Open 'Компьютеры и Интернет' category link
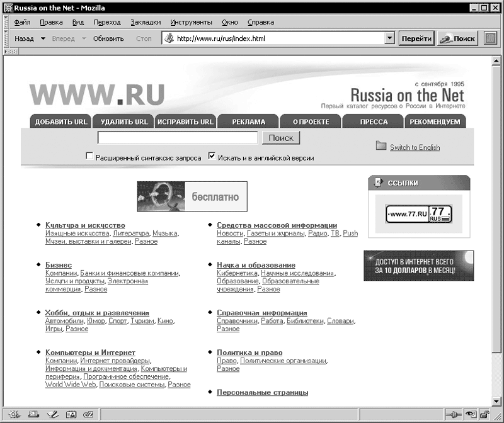Screen dimensions: 504x423 (x=90, y=352)
